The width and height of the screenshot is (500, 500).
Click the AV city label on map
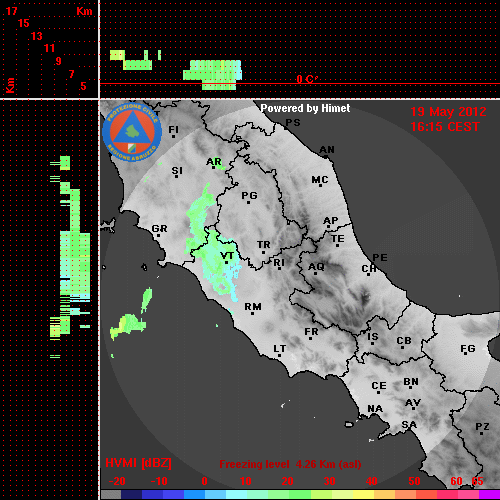click(413, 403)
